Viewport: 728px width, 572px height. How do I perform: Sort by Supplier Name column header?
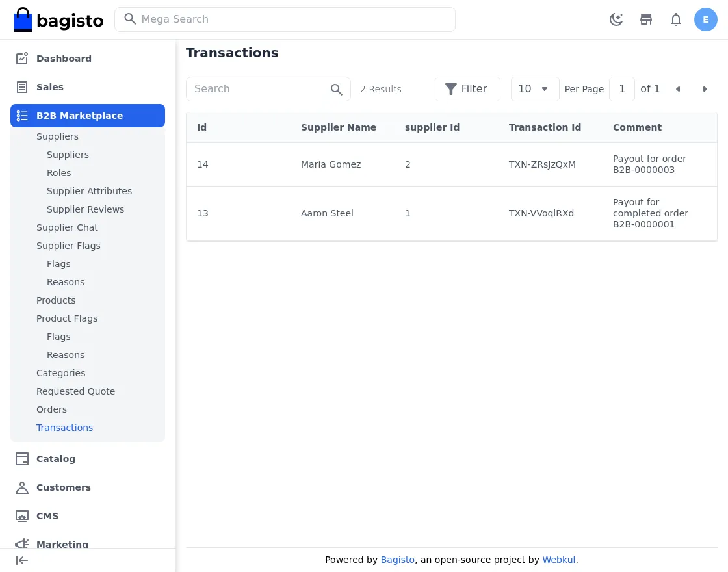[339, 127]
